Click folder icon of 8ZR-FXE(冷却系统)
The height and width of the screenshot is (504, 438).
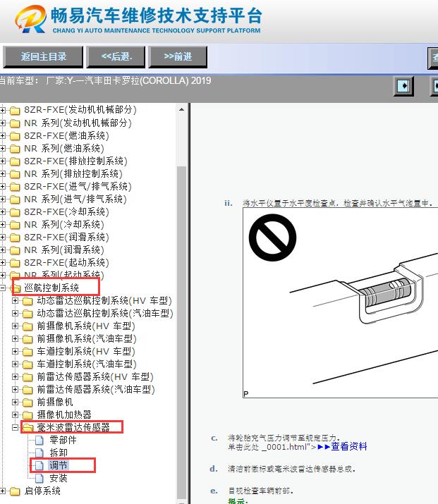(x=15, y=212)
